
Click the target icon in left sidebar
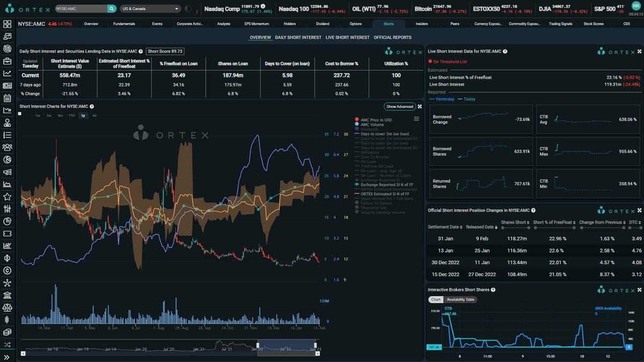pyautogui.click(x=8, y=49)
